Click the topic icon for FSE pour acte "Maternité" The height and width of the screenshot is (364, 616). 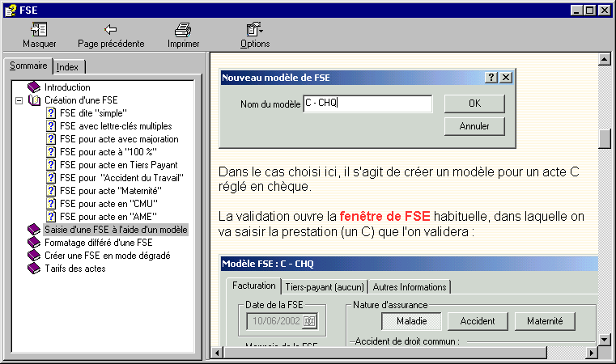tap(51, 191)
